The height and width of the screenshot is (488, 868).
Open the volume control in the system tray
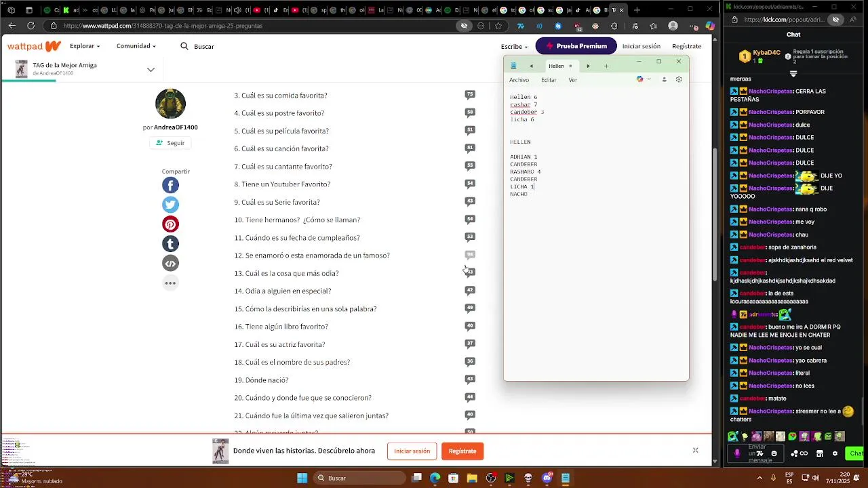pyautogui.click(x=816, y=478)
